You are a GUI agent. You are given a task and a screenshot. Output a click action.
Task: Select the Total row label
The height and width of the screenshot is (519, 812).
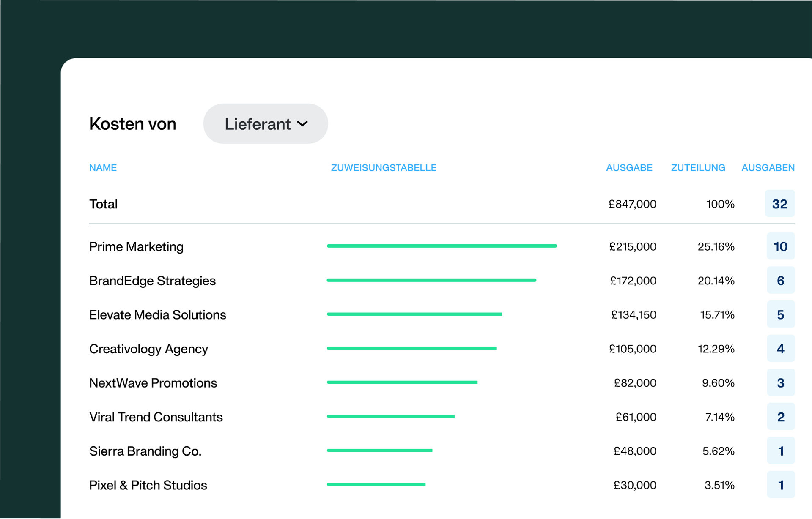pyautogui.click(x=103, y=204)
